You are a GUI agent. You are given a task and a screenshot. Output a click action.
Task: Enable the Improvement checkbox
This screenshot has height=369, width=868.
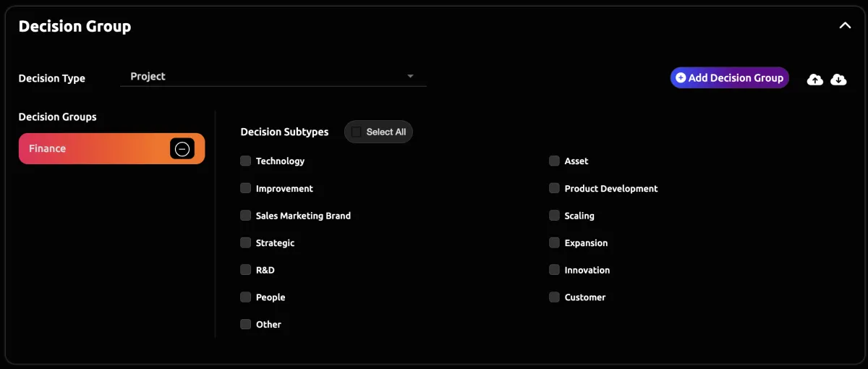coord(245,188)
